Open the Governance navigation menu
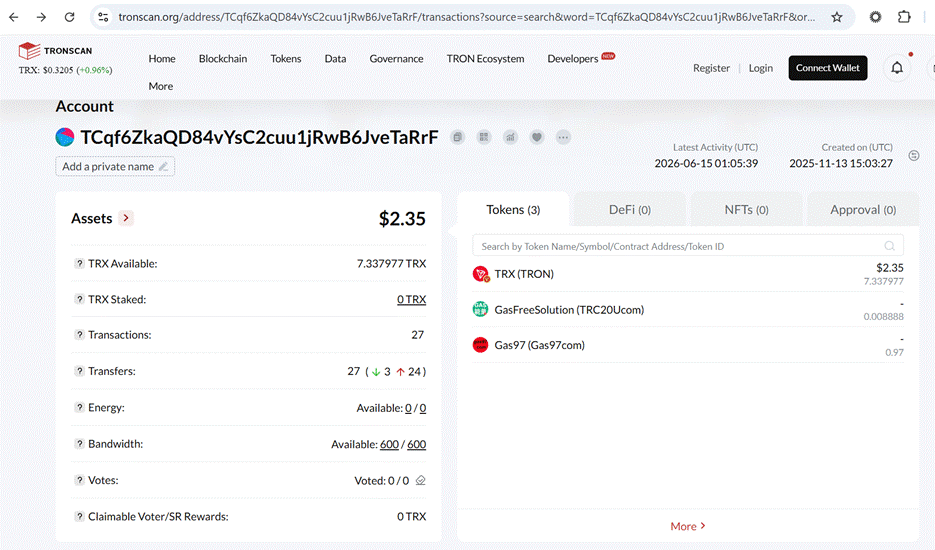 point(397,58)
